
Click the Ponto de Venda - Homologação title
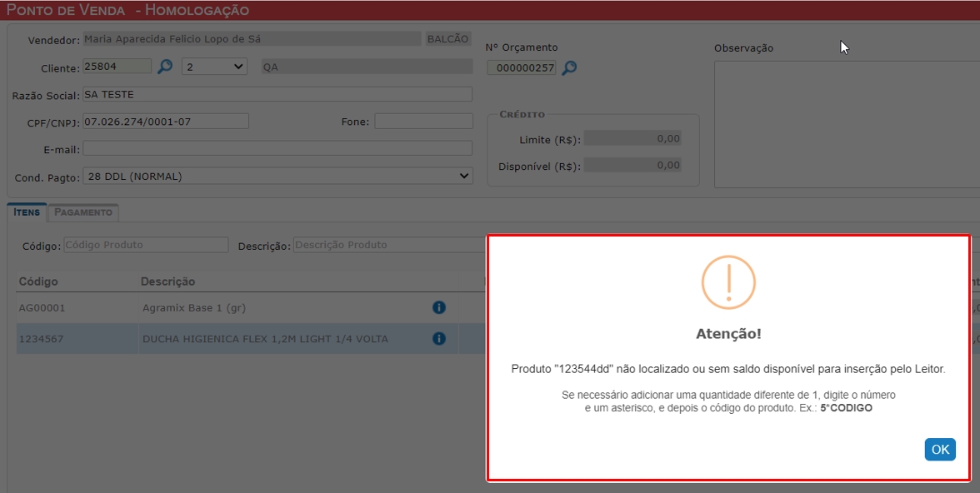pos(127,10)
